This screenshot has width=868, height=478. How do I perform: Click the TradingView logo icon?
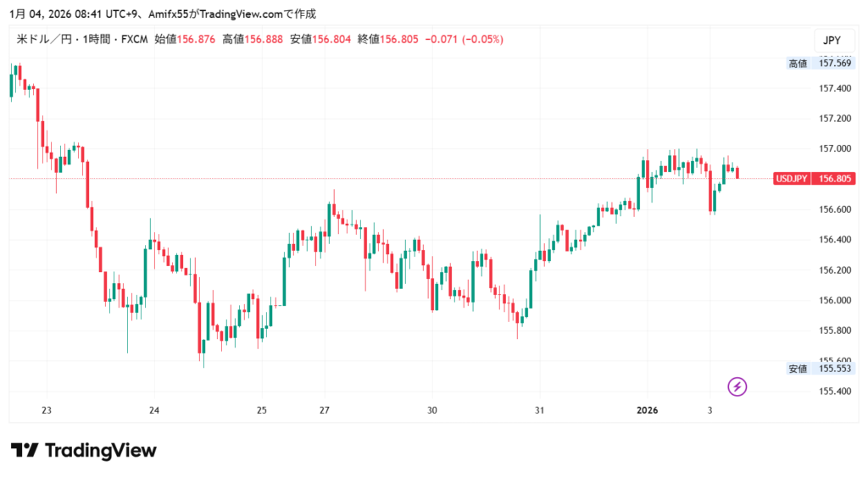25,451
